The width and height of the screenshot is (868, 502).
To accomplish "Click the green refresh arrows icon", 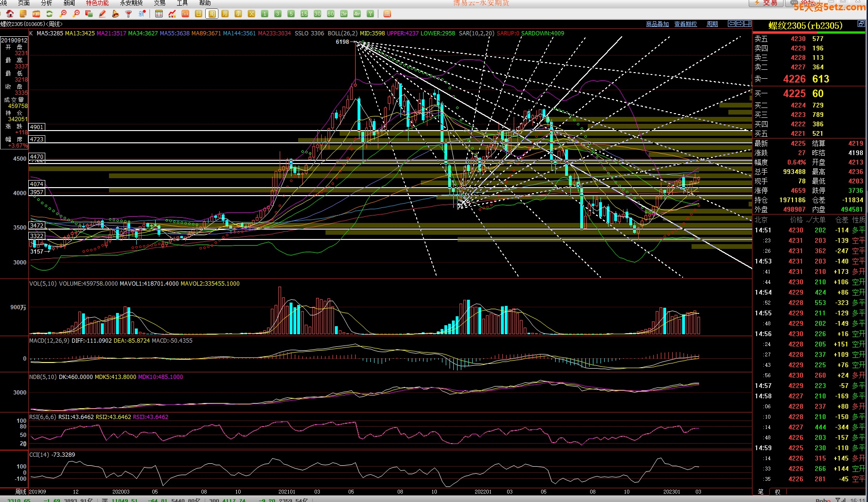I will tap(49, 14).
